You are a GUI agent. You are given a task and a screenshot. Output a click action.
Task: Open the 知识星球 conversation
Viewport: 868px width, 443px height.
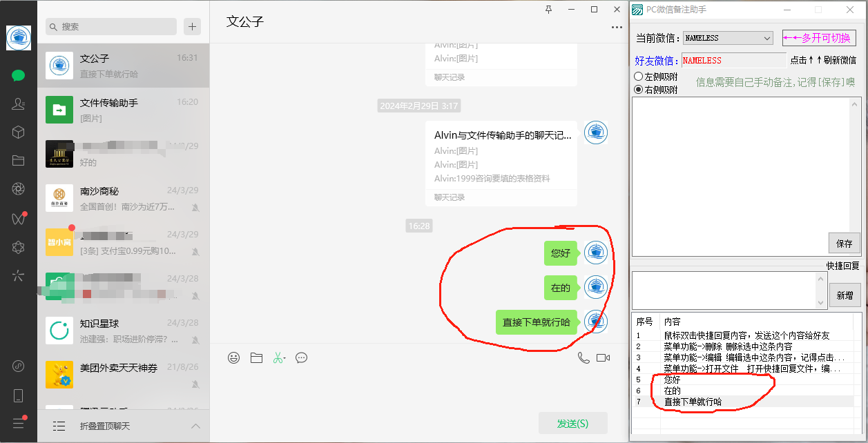tap(124, 331)
